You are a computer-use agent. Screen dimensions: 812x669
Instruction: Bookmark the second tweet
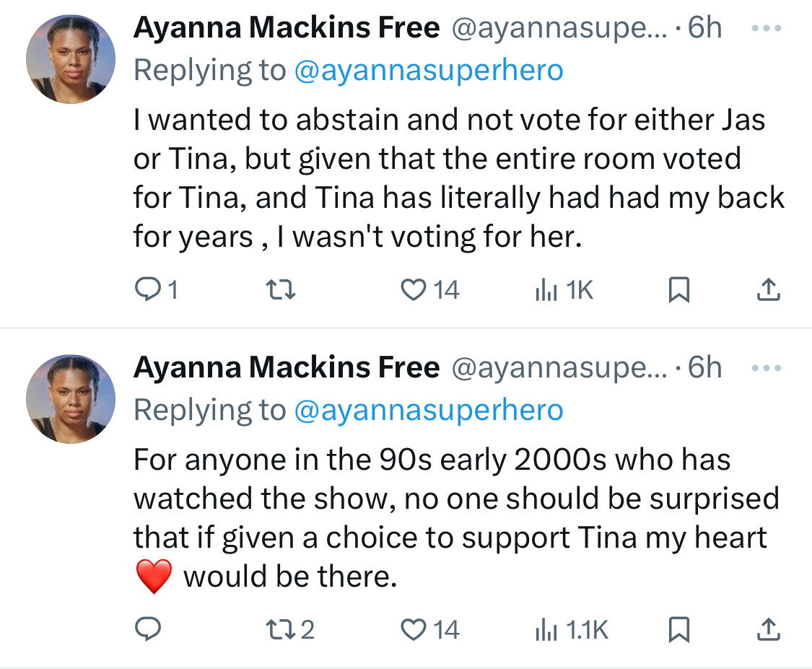click(679, 629)
